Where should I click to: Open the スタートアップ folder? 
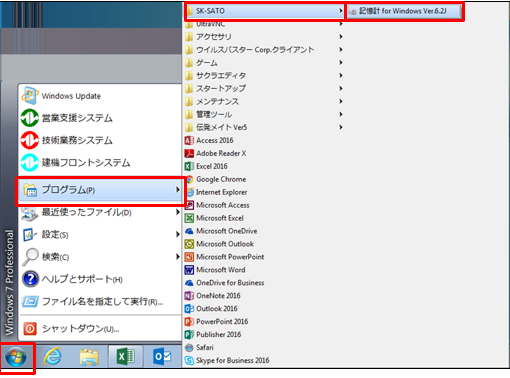(x=263, y=88)
